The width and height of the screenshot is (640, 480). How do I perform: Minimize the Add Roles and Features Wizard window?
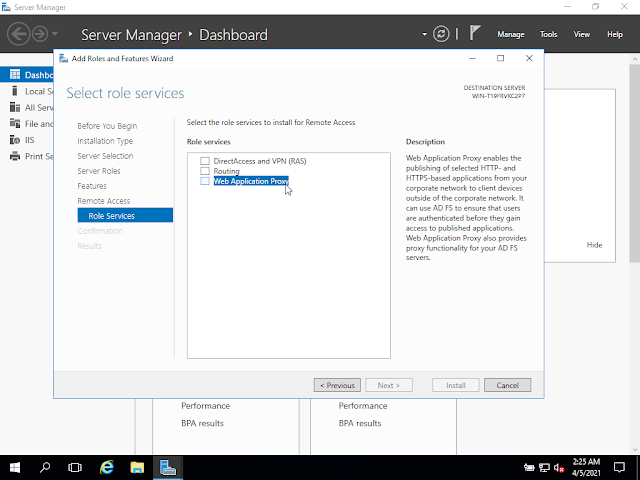(x=472, y=58)
